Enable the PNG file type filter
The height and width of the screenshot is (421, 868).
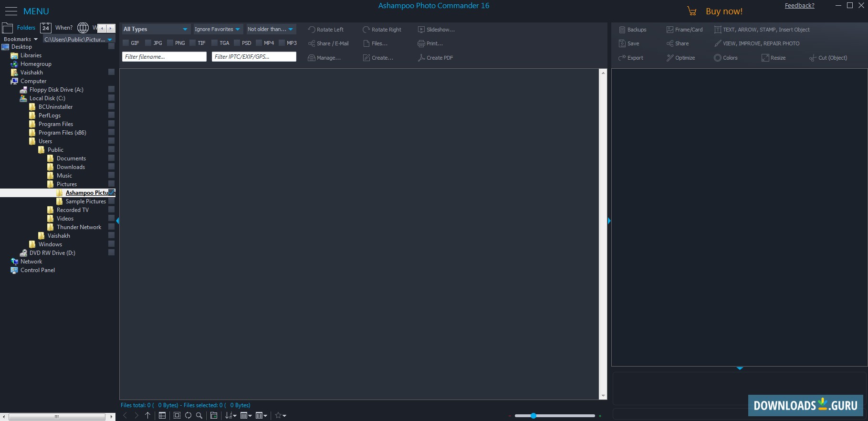click(x=170, y=43)
